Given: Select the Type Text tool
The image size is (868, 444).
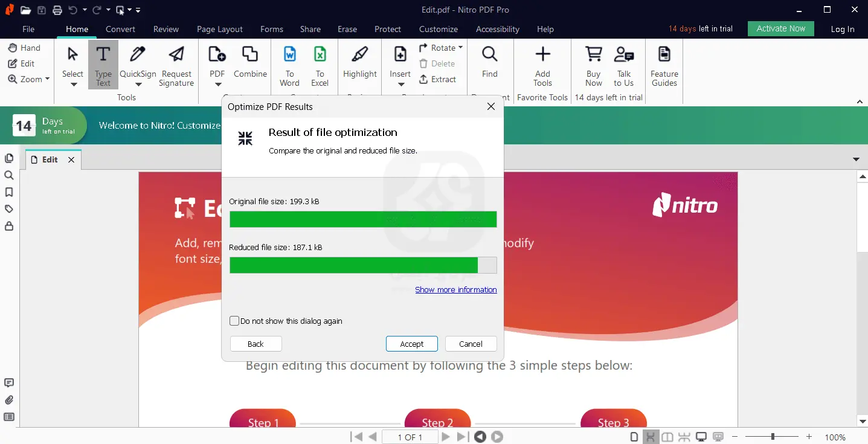Looking at the screenshot, I should 103,65.
